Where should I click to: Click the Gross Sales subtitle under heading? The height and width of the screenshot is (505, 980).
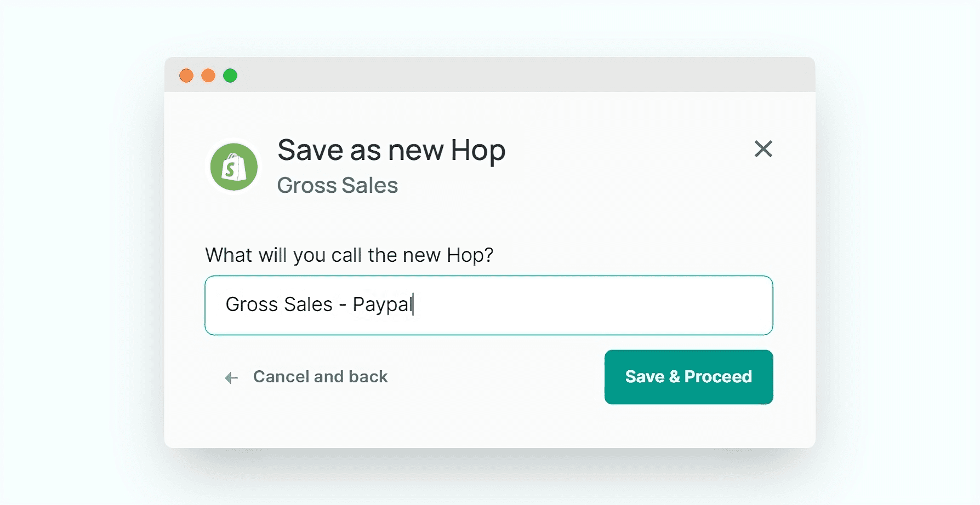pos(337,186)
